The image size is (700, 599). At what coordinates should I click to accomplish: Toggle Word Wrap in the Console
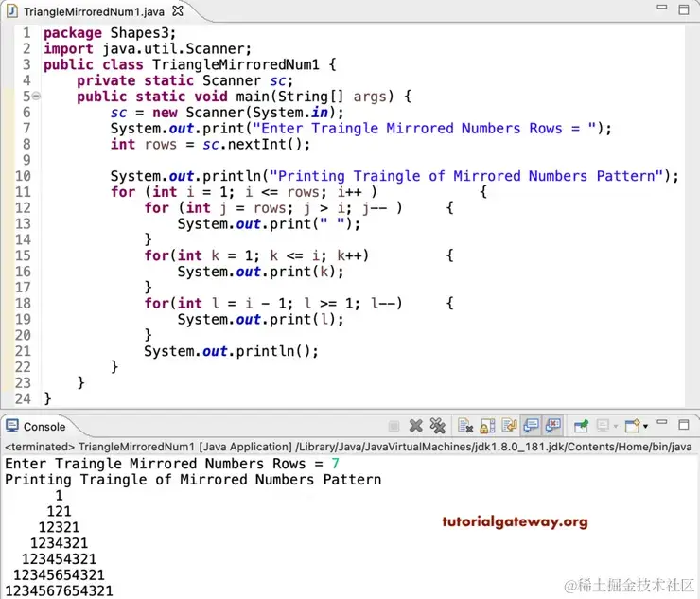pyautogui.click(x=509, y=426)
